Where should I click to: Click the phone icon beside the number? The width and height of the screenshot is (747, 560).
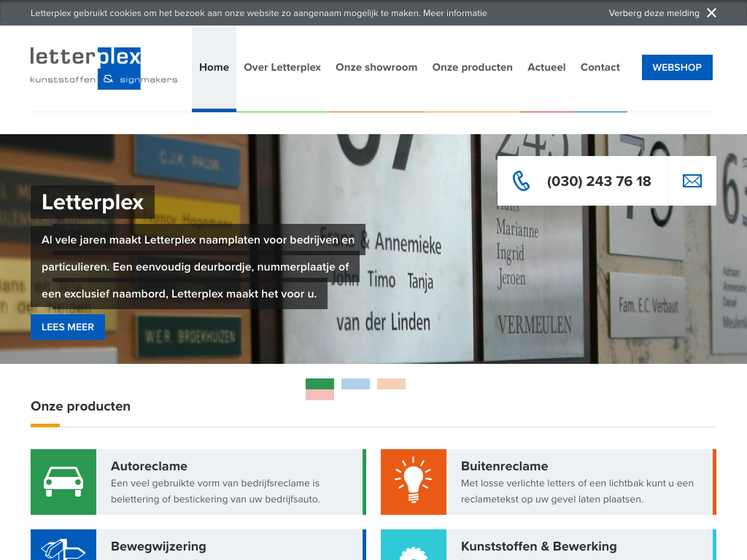click(x=521, y=181)
